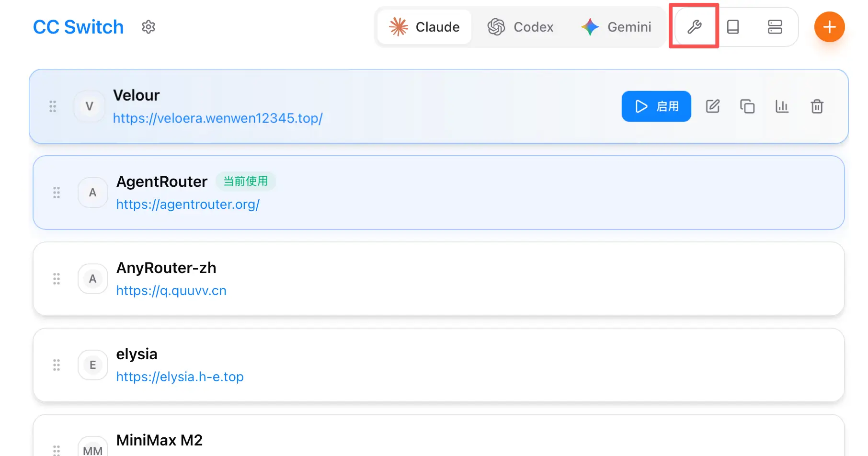View usage stats for Velour

(x=782, y=106)
